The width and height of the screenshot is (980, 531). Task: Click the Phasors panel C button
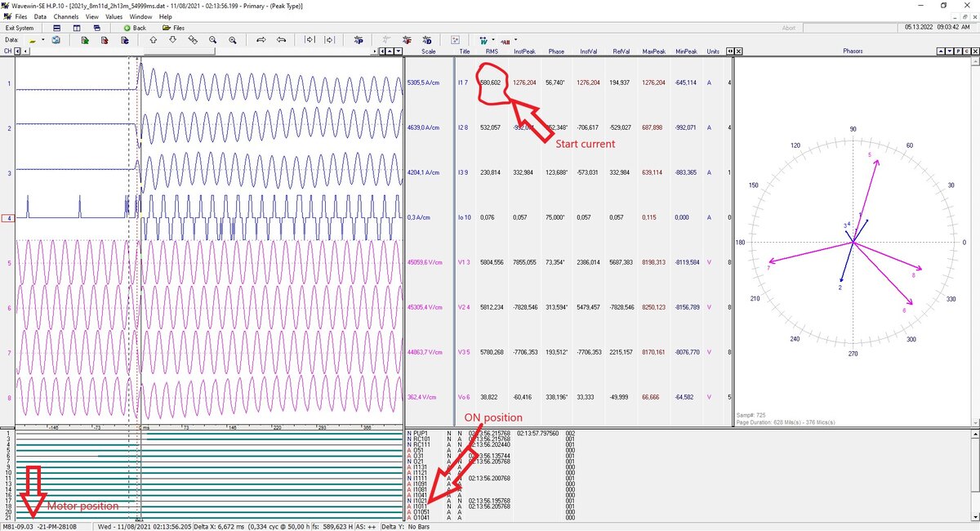pos(965,51)
